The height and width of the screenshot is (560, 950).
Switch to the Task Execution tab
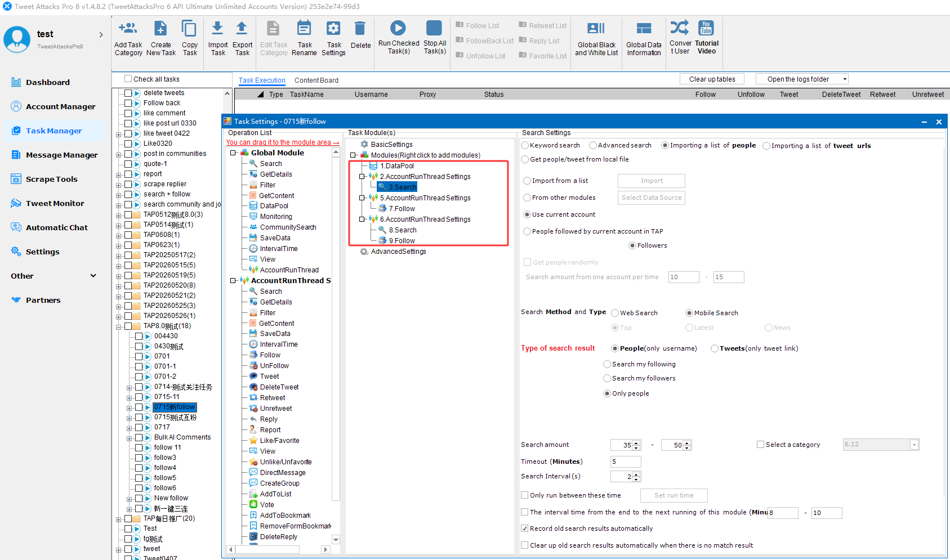pyautogui.click(x=262, y=80)
